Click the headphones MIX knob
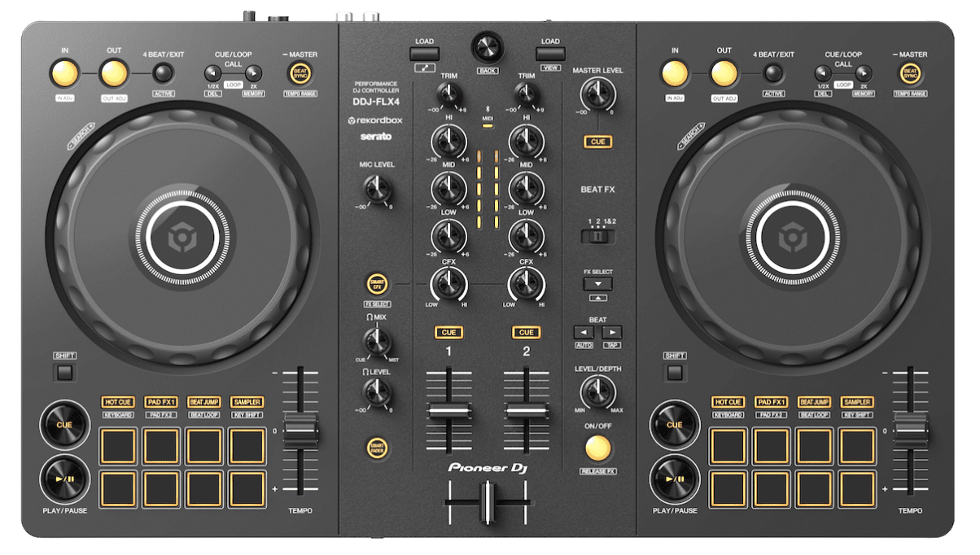 377,342
